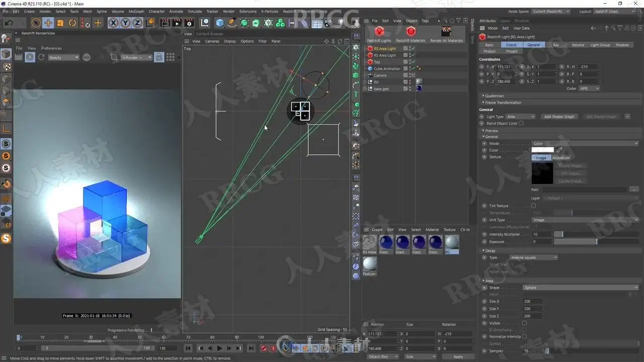The height and width of the screenshot is (362, 644).
Task: Select the Rotate tool
Action: [72, 23]
